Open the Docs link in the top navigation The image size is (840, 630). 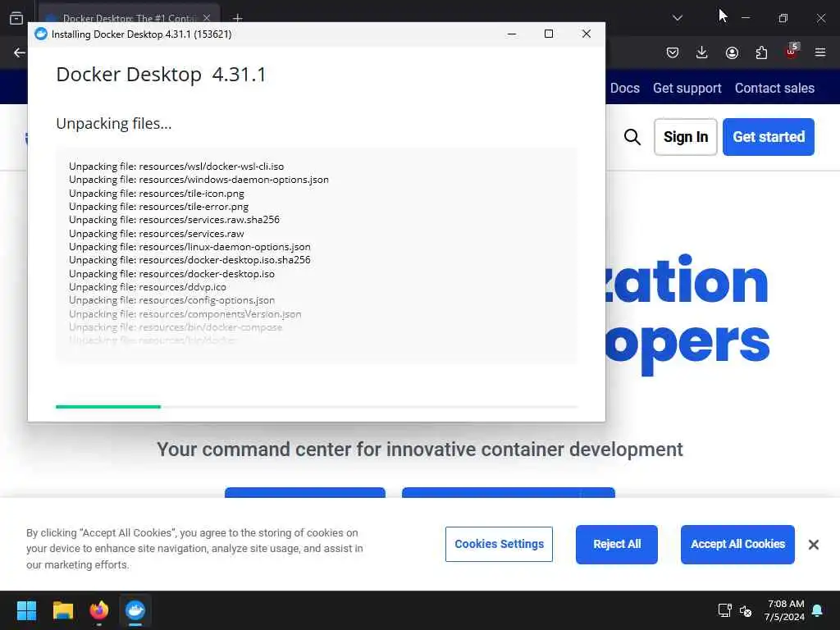(624, 88)
